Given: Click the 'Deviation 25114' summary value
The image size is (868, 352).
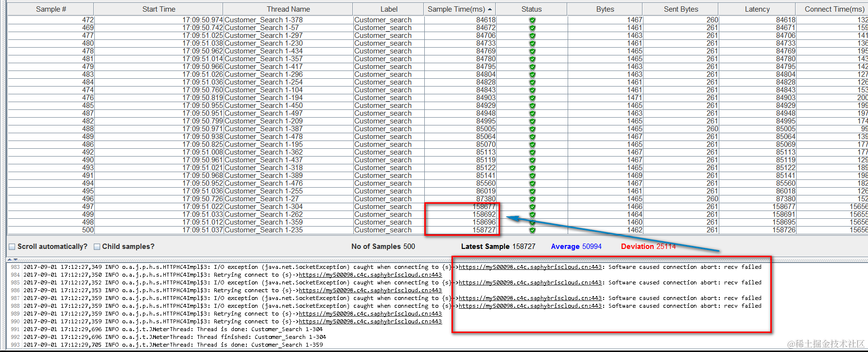Looking at the screenshot, I should 648,246.
